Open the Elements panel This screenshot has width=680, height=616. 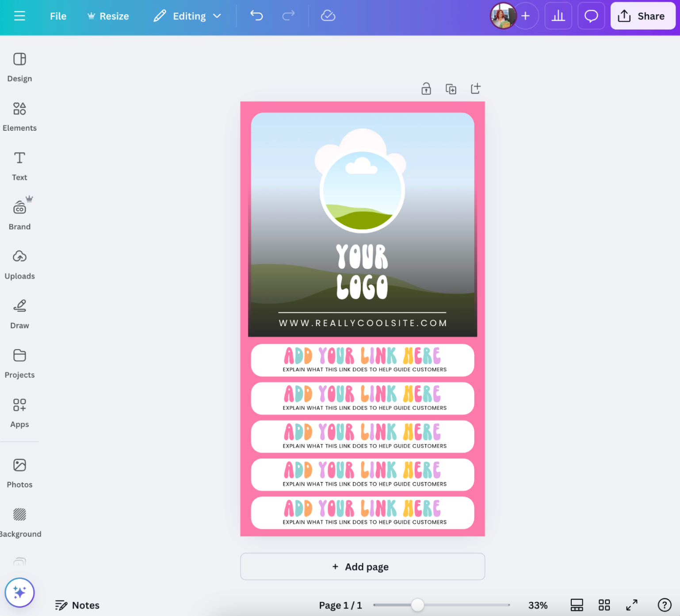[19, 116]
